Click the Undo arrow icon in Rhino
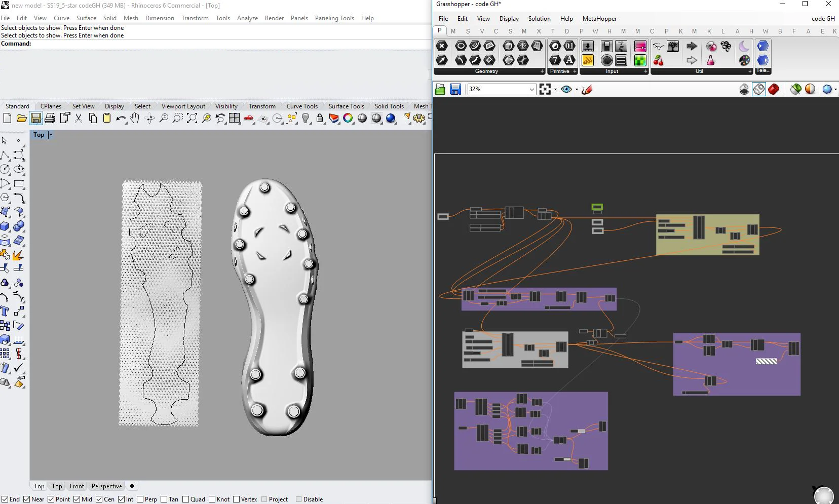This screenshot has width=839, height=504. coord(121,118)
